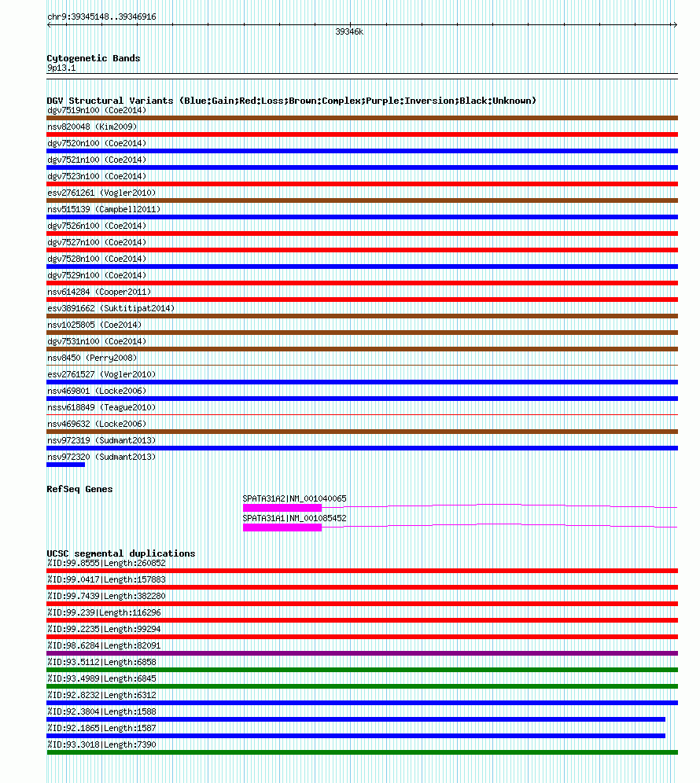
Task: Click the brown bar under dgv7519n100
Action: [363, 118]
